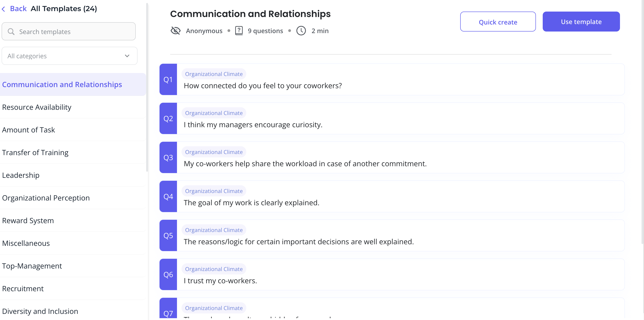Screen dimensions: 644x320
Task: Click 'co-workers help share the workload' text
Action: (305, 164)
